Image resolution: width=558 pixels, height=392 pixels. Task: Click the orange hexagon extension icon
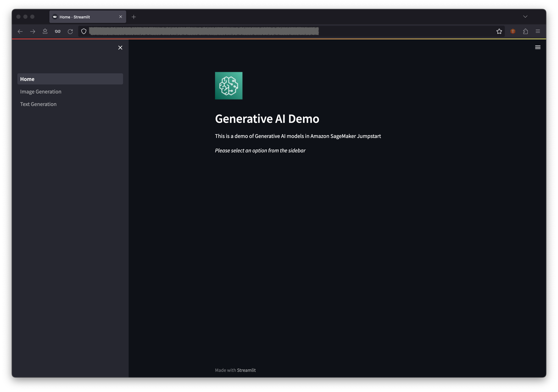(x=513, y=31)
